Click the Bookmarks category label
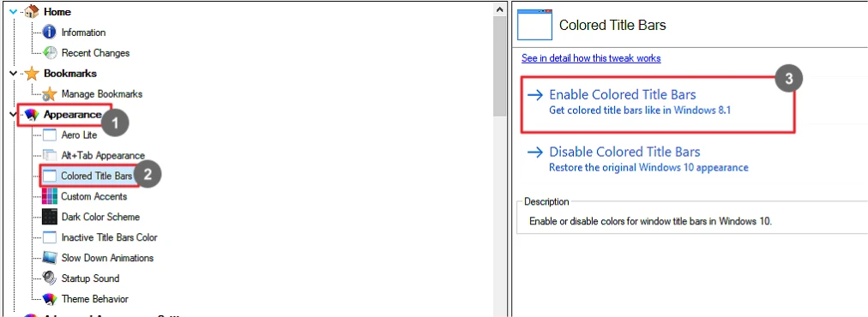The width and height of the screenshot is (868, 317). (70, 74)
